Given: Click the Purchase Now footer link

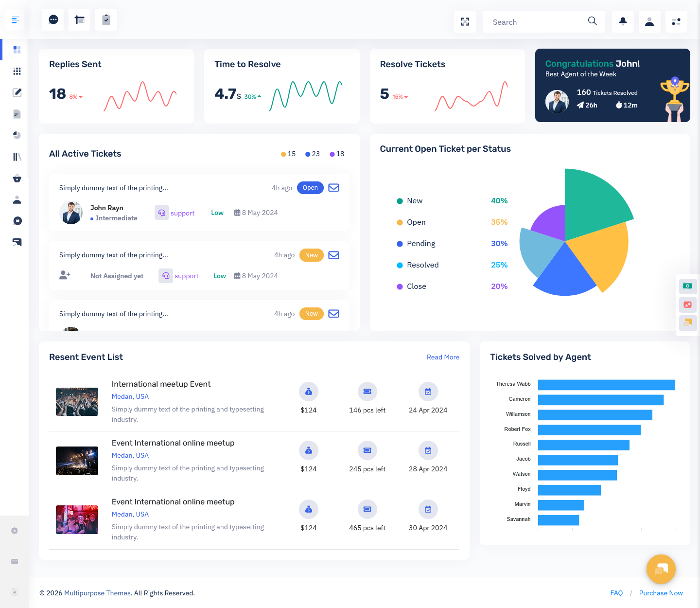Looking at the screenshot, I should coord(661,593).
